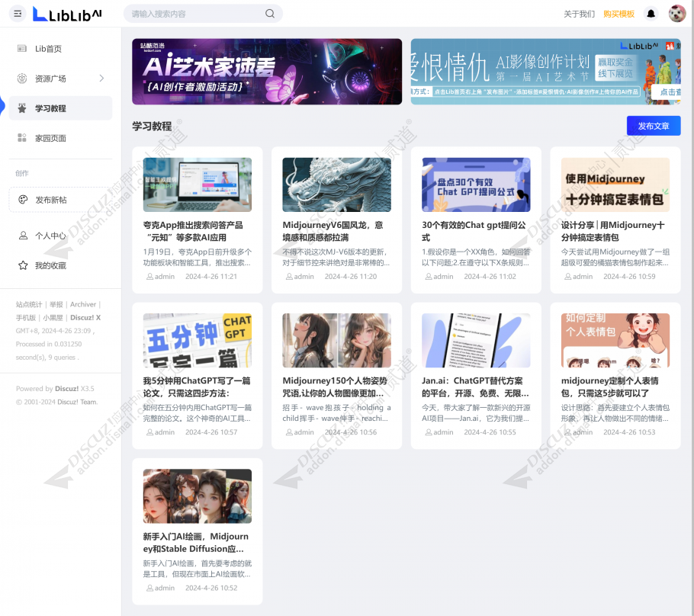Image resolution: width=694 pixels, height=616 pixels.
Task: Open the Discuz! X footer link
Action: (85, 318)
